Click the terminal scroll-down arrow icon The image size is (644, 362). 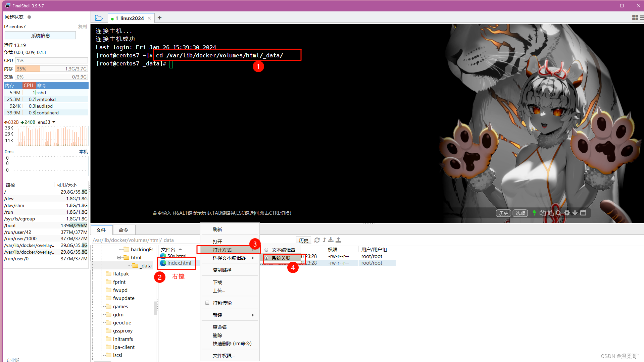click(575, 213)
